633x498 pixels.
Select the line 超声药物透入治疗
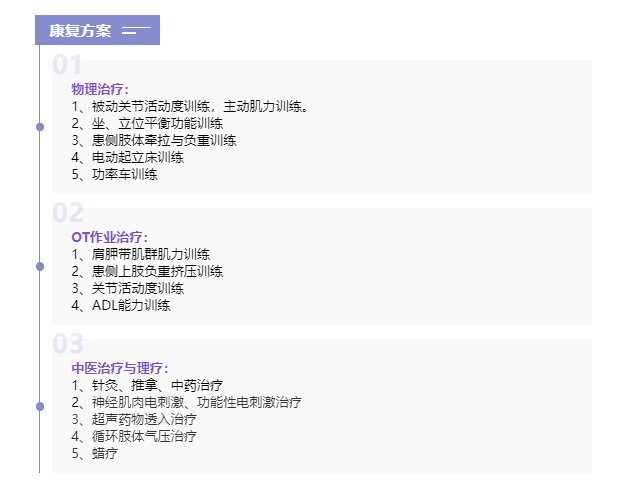pyautogui.click(x=134, y=419)
